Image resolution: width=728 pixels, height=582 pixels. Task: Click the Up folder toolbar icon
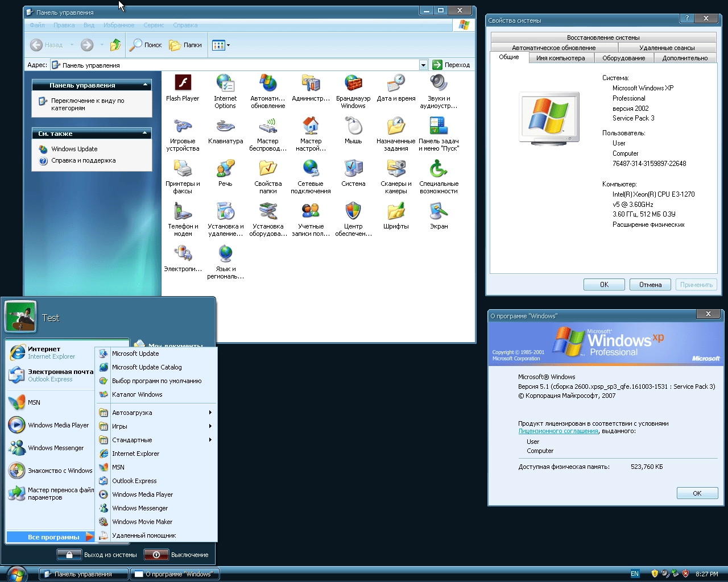pyautogui.click(x=115, y=45)
